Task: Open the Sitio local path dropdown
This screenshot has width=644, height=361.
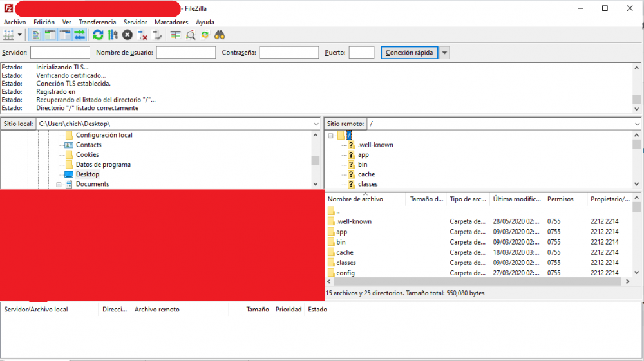Action: [x=316, y=124]
